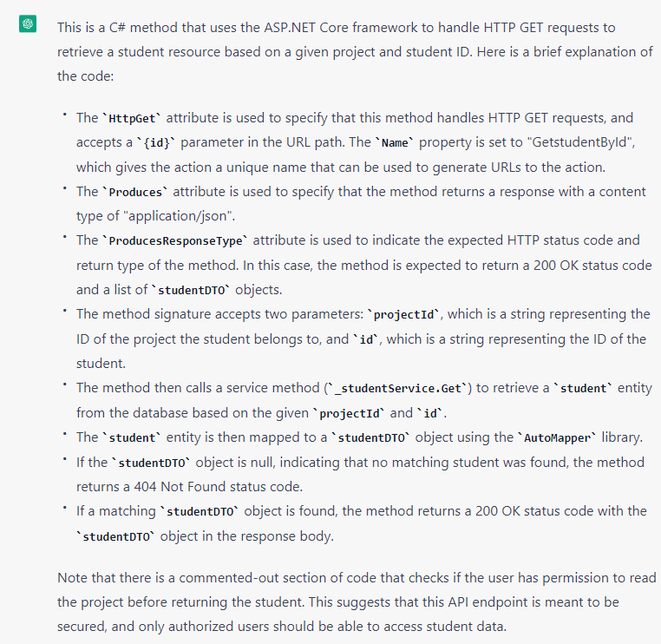The height and width of the screenshot is (644, 661).
Task: Click the ChatGPT avatar logo icon
Action: pos(28,26)
